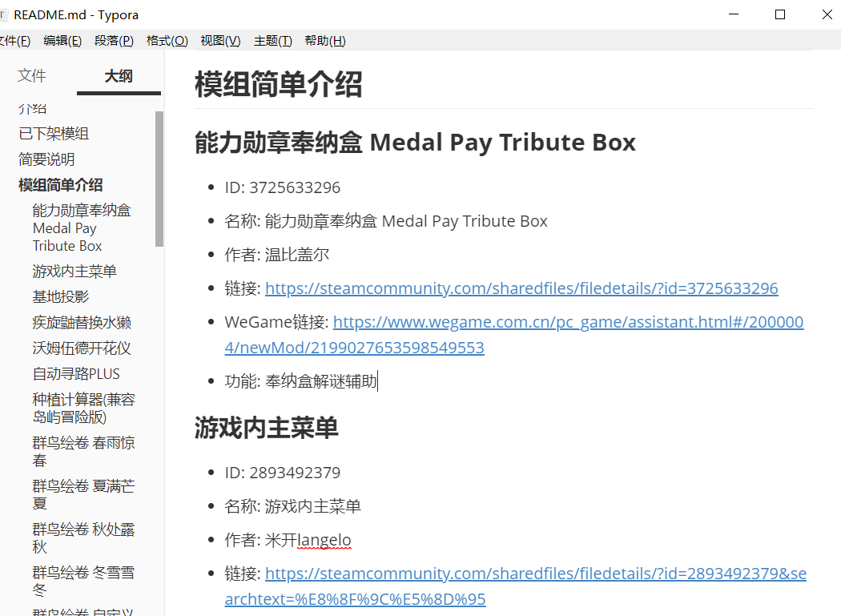The height and width of the screenshot is (616, 841).
Task: Click the 名称: 能力勋章奉纳盒 line
Action: click(x=385, y=221)
